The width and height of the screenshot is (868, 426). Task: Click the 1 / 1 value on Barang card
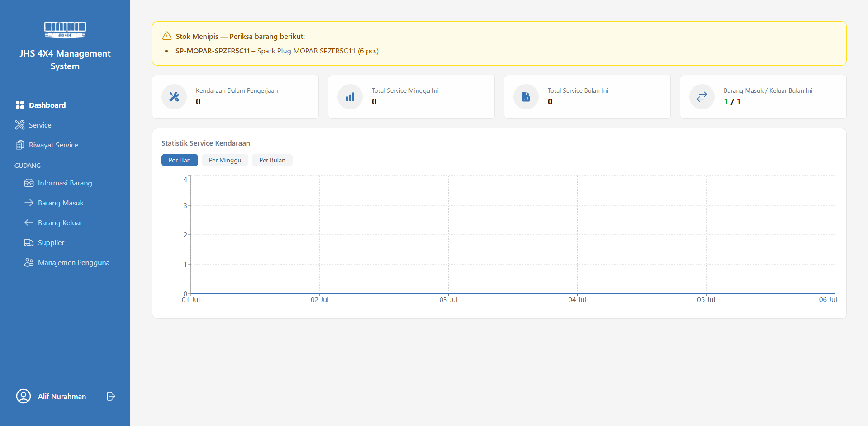pos(732,102)
